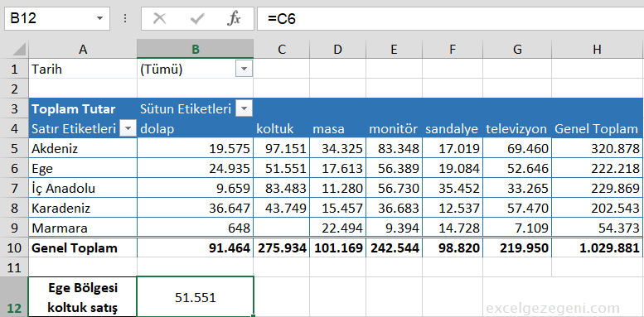Select row 5 header
The height and width of the screenshot is (317, 644).
(x=14, y=148)
